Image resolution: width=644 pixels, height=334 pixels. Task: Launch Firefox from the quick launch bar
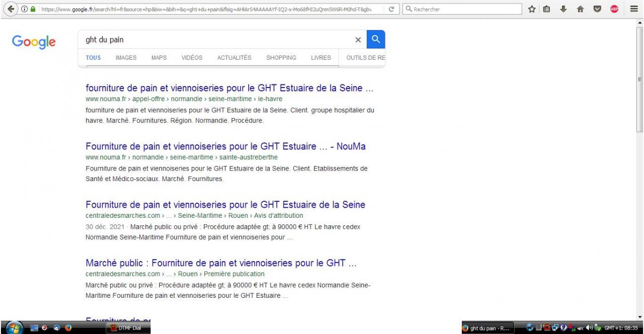[x=68, y=328]
